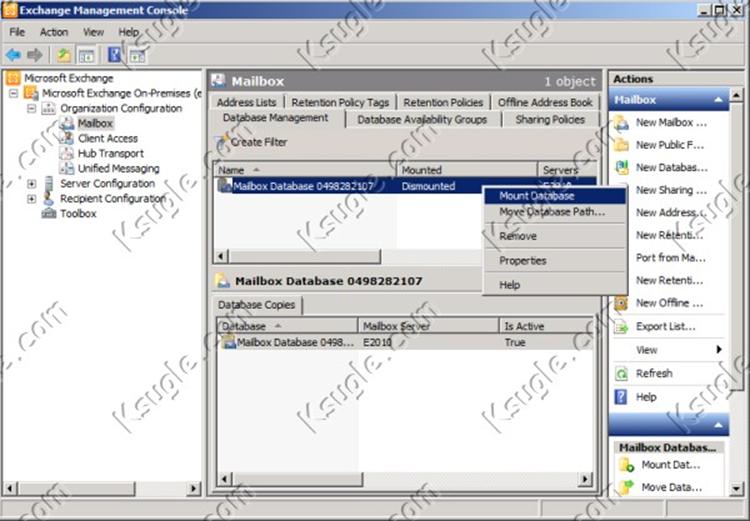This screenshot has height=521, width=750.
Task: Select the Mailbox node under Organization Configuration
Action: coord(95,123)
